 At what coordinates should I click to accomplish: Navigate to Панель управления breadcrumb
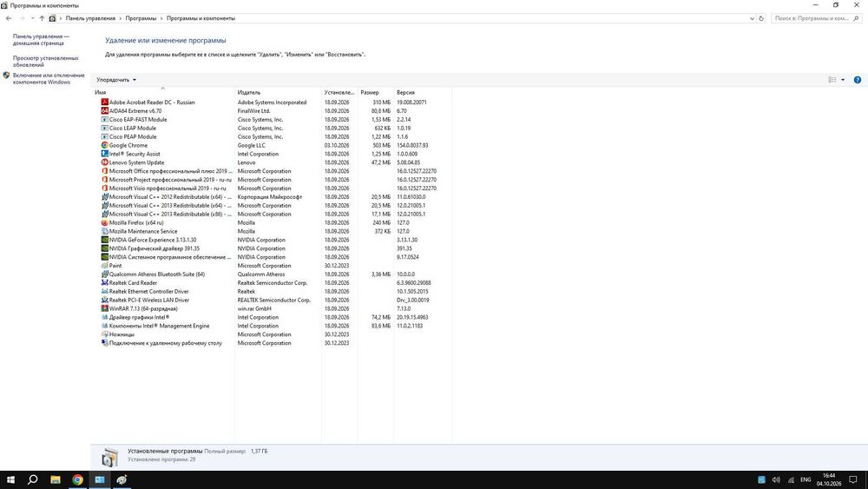[x=90, y=18]
